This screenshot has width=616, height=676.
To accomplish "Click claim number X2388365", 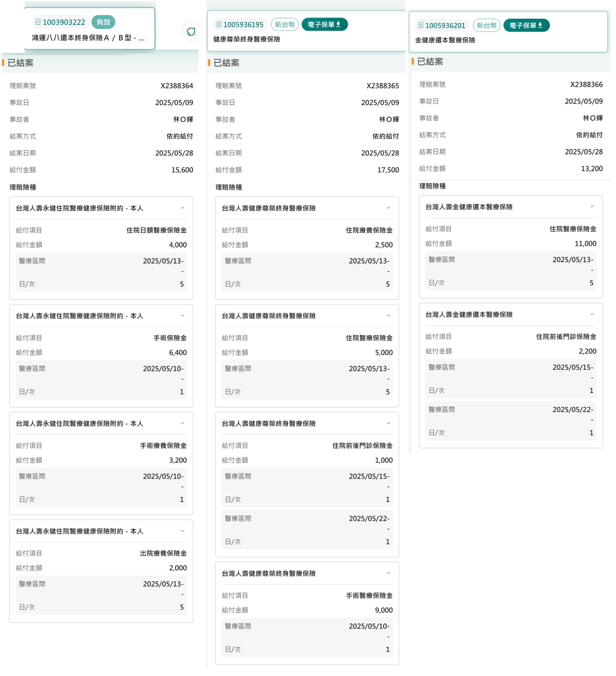I will [x=383, y=86].
